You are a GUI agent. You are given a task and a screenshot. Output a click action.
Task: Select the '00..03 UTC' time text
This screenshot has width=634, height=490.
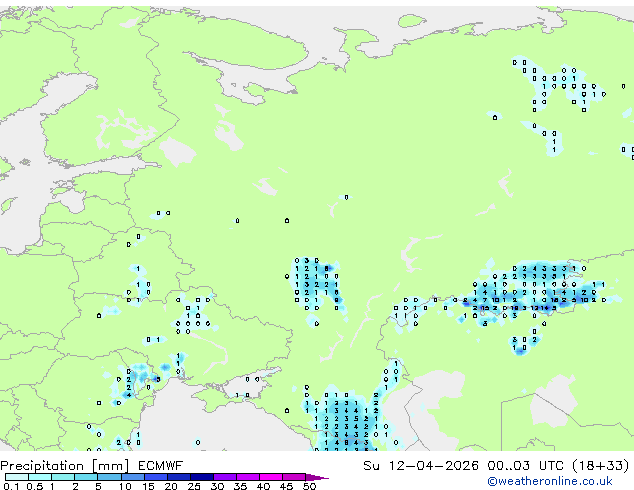(x=525, y=466)
